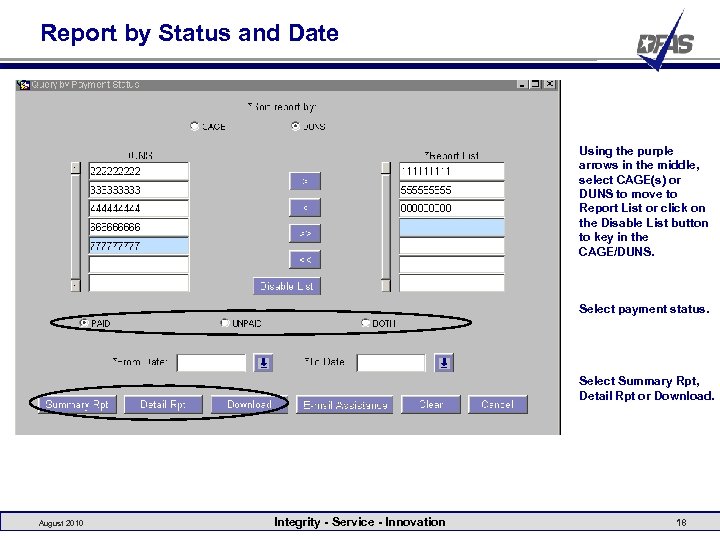Close the Query by Payment Status window
The image size is (720, 540).
[550, 84]
